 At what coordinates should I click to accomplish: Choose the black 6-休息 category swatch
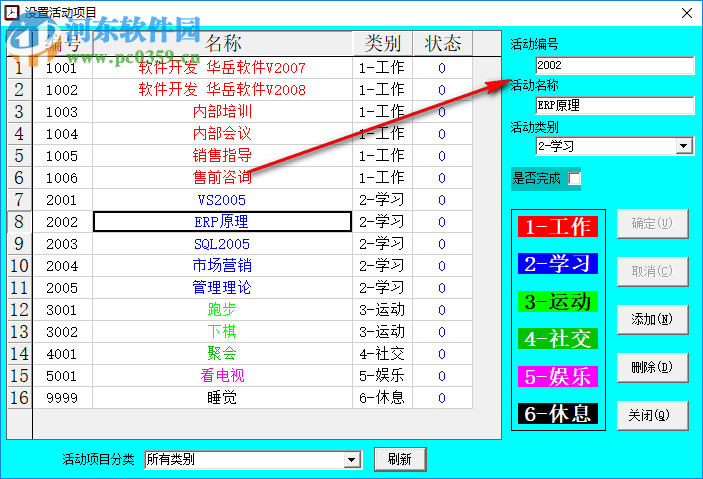558,414
